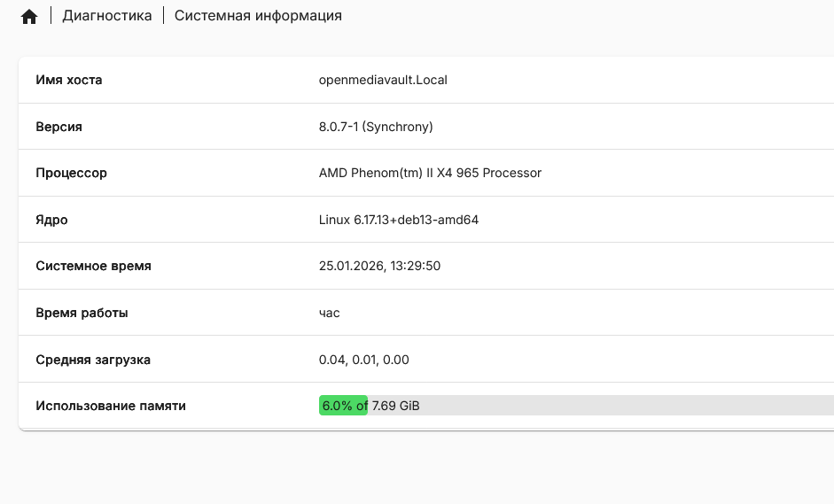Viewport: 834px width, 504px height.
Task: Select load average 0.04, 0.01, 0.00
Action: pos(364,360)
